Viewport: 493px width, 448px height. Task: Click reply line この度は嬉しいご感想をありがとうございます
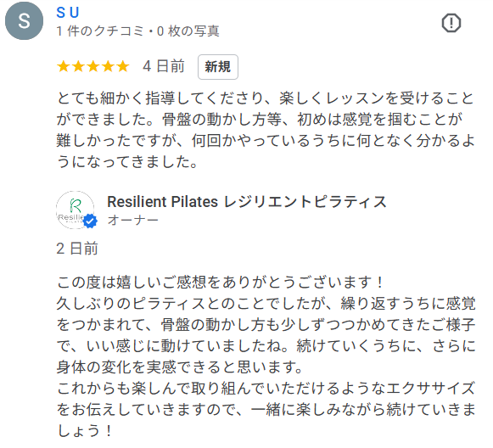220,282
